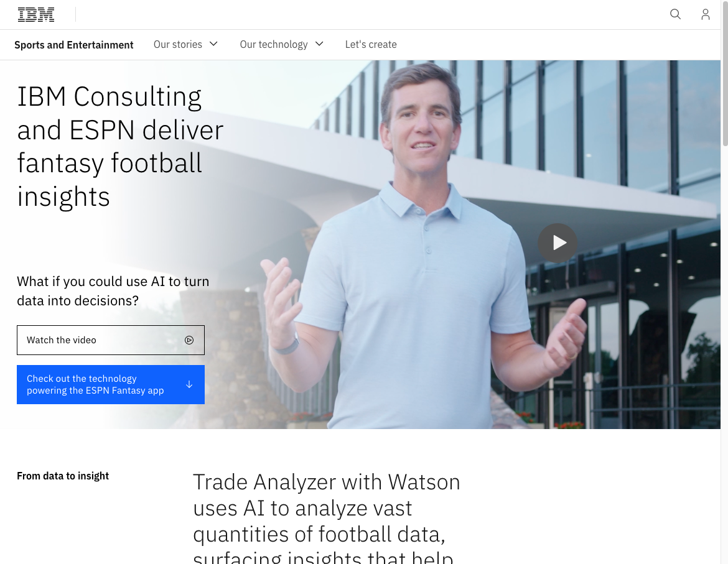Click play-circle icon in Watch the video
This screenshot has width=728, height=564.
[x=189, y=340]
